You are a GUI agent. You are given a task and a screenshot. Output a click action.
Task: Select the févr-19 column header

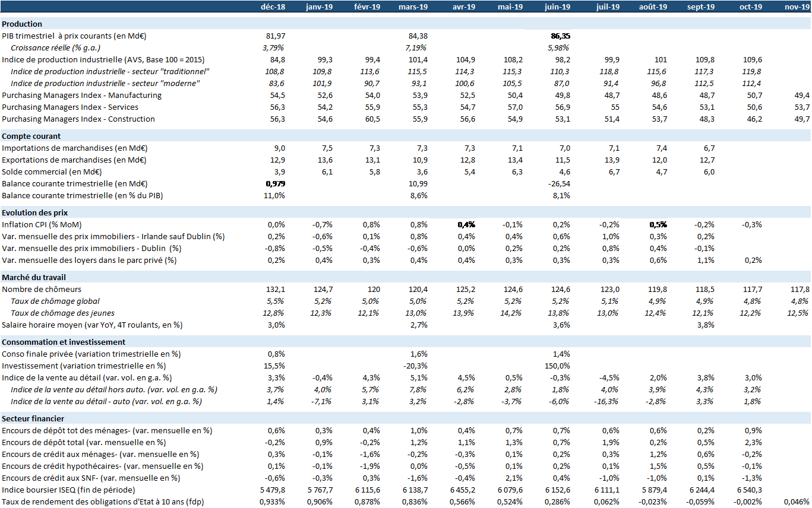[x=367, y=7]
